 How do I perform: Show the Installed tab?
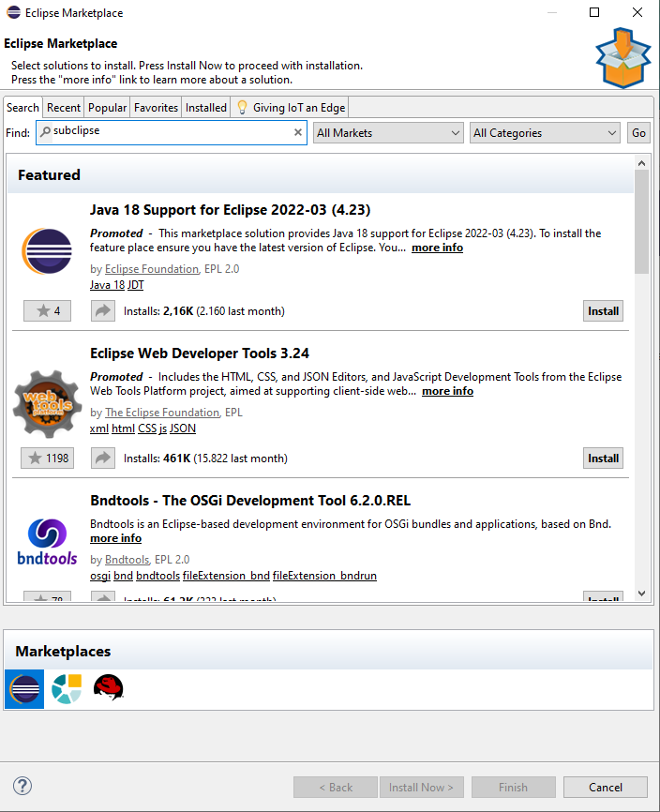click(206, 107)
